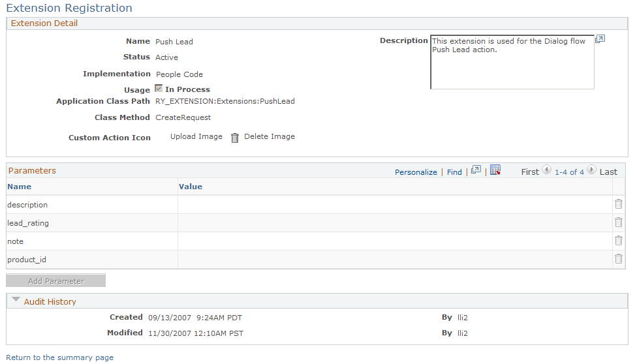The height and width of the screenshot is (364, 635).
Task: Click the People Code implementation value
Action: click(x=179, y=74)
